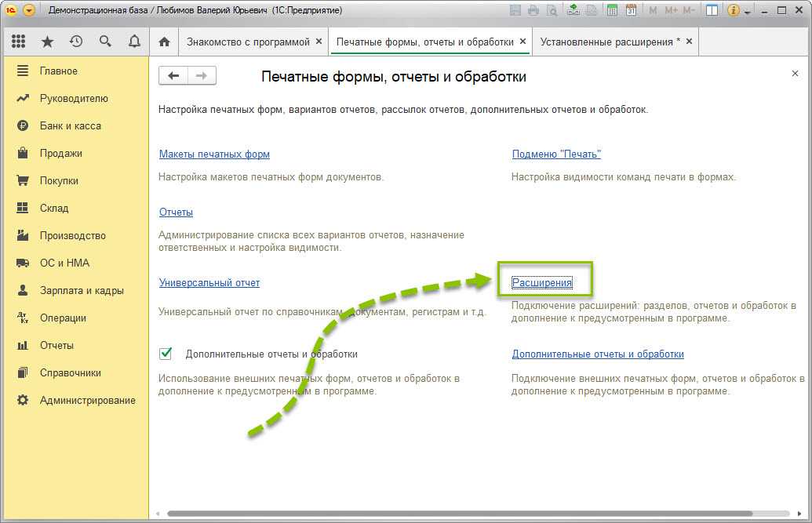Open notifications bell icon

[134, 42]
